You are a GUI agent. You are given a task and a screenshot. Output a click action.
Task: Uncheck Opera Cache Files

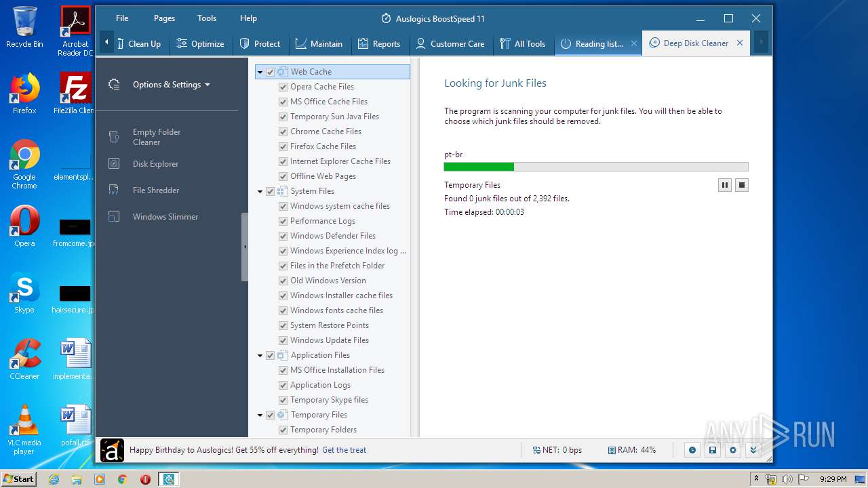pyautogui.click(x=283, y=87)
